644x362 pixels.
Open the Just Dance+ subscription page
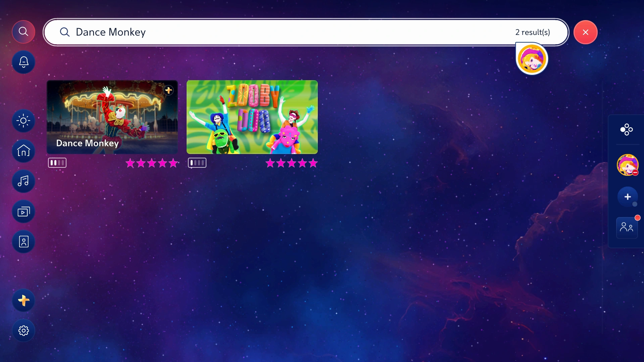click(x=23, y=300)
